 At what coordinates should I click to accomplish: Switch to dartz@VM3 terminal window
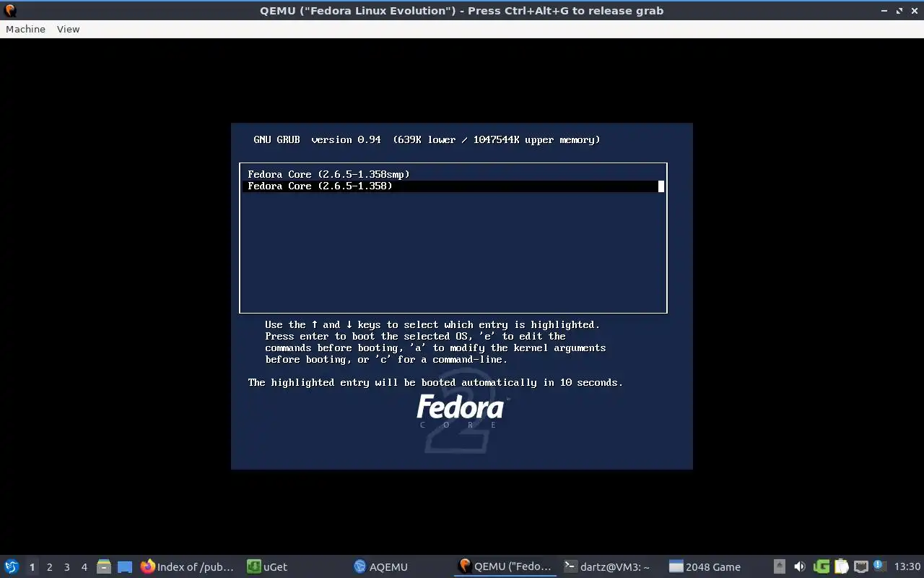[607, 567]
